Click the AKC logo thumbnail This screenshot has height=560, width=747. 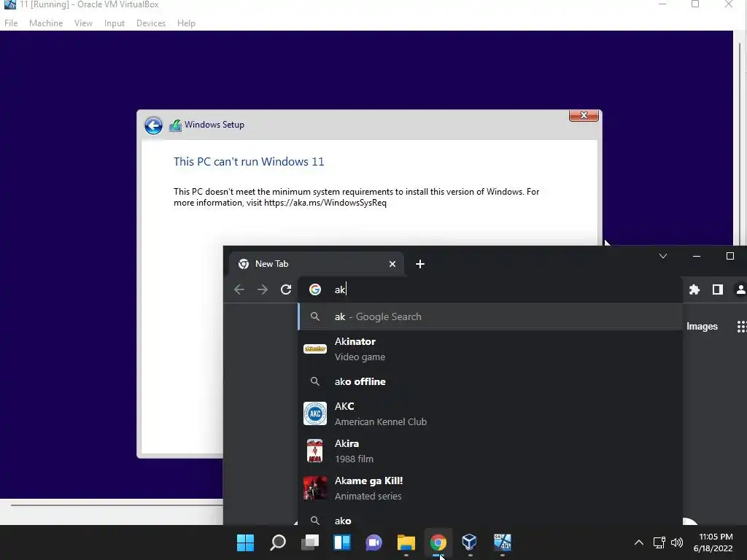315,413
